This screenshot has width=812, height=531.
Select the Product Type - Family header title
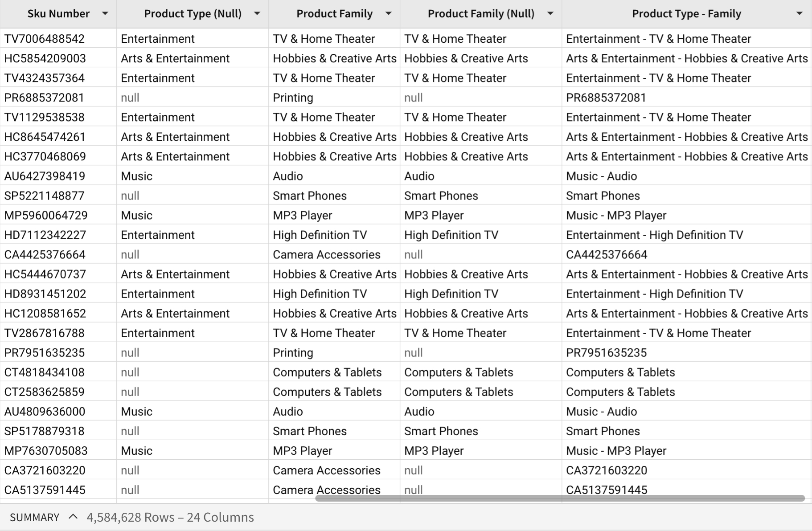point(686,14)
